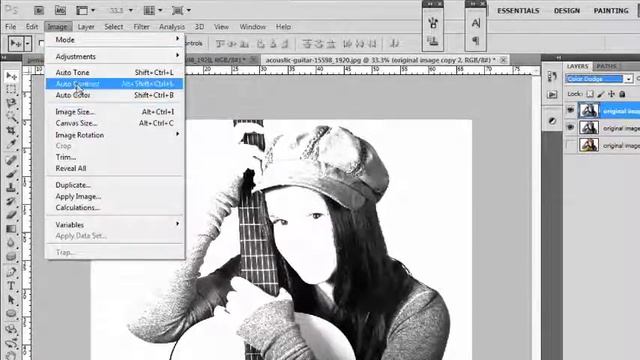This screenshot has width=640, height=360.
Task: Select the Blur tool
Action: pyautogui.click(x=11, y=243)
